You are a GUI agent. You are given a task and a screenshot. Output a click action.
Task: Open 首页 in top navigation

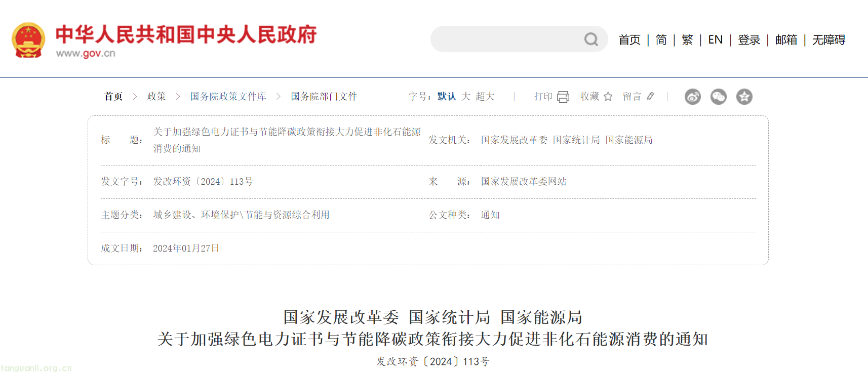[x=629, y=39]
